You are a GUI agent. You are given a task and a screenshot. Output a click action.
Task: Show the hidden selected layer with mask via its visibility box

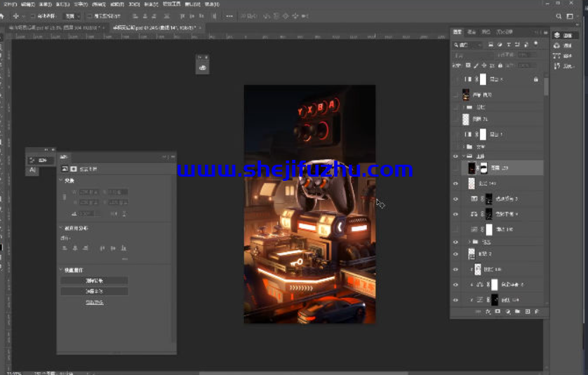click(455, 168)
